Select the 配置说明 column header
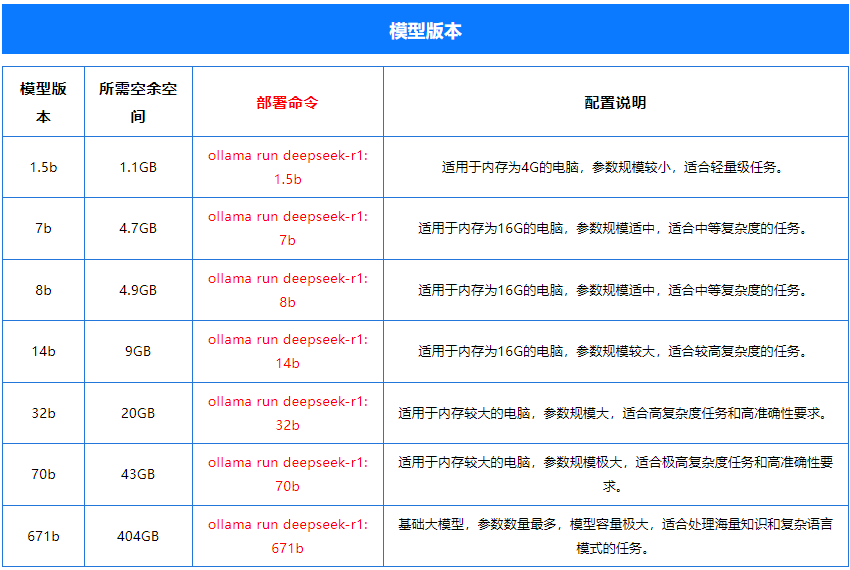The width and height of the screenshot is (850, 570). tap(615, 103)
